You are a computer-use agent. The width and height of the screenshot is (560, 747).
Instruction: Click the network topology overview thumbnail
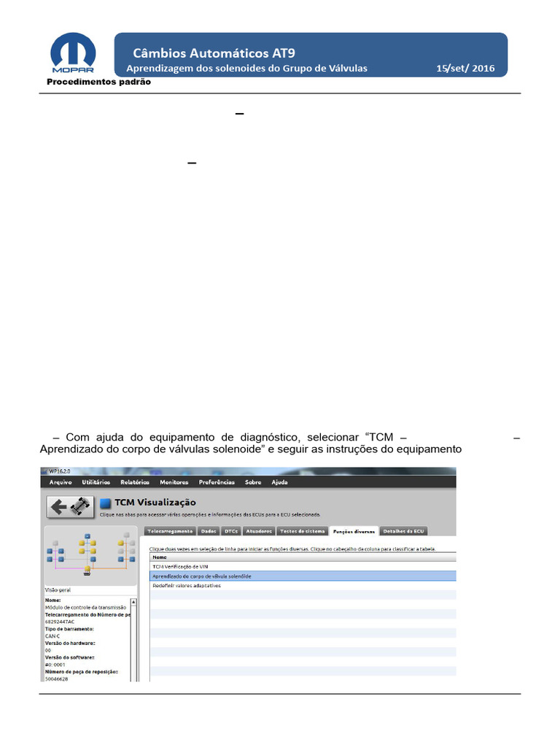point(90,555)
